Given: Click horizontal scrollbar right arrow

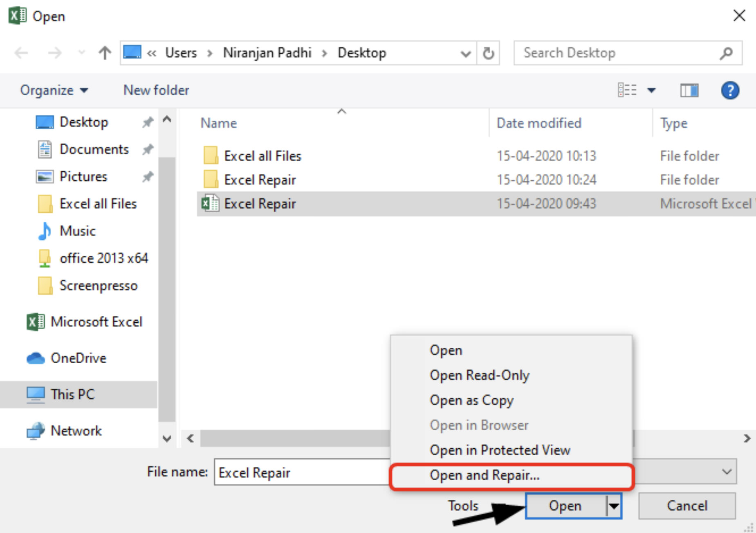Looking at the screenshot, I should pos(747,439).
